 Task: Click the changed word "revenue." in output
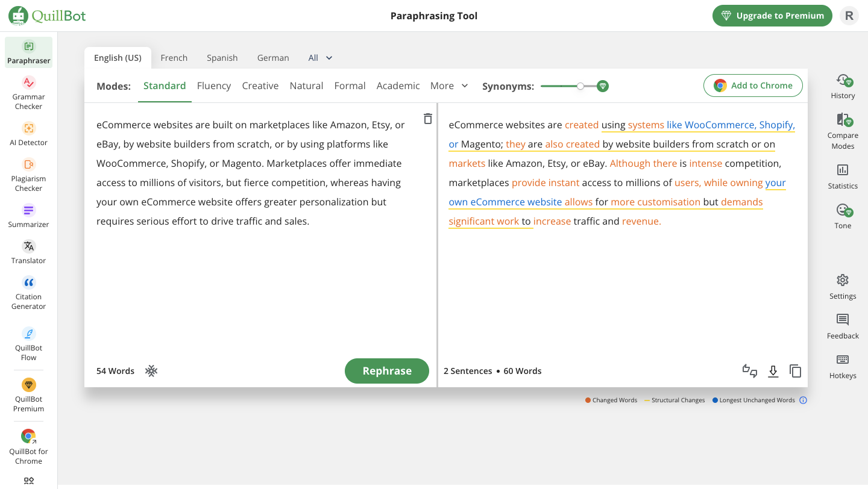641,222
